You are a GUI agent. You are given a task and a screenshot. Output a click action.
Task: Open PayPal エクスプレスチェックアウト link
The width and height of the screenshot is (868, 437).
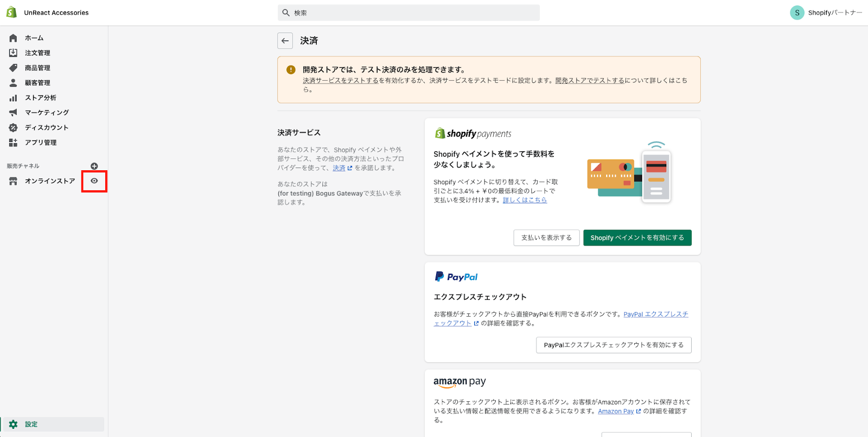[656, 314]
